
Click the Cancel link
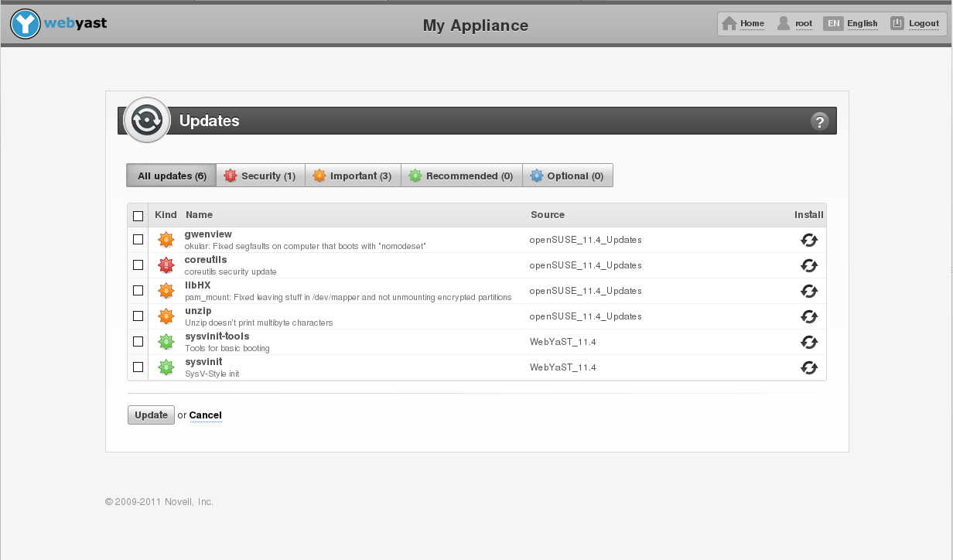(x=205, y=415)
